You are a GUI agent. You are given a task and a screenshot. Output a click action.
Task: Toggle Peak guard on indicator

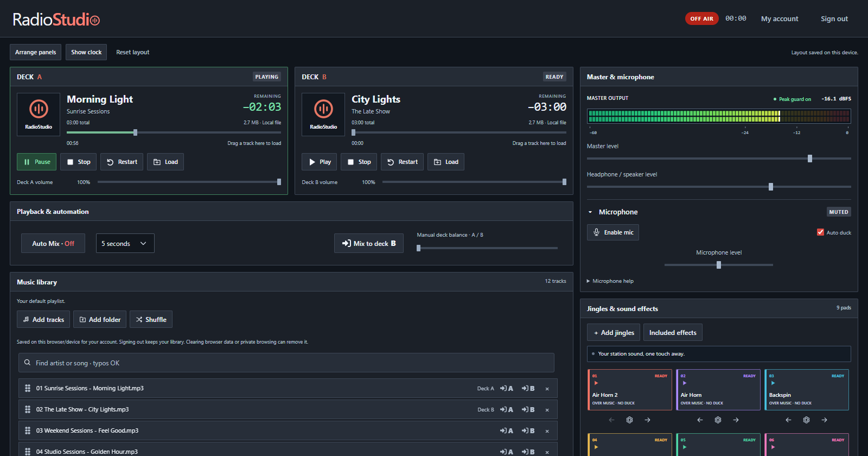(x=792, y=99)
